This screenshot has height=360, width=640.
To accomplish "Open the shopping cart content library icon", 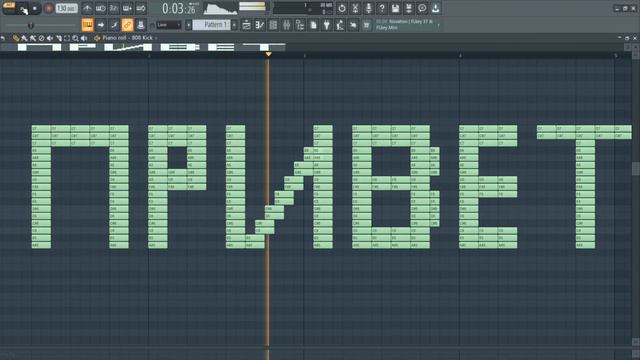I will (x=367, y=25).
